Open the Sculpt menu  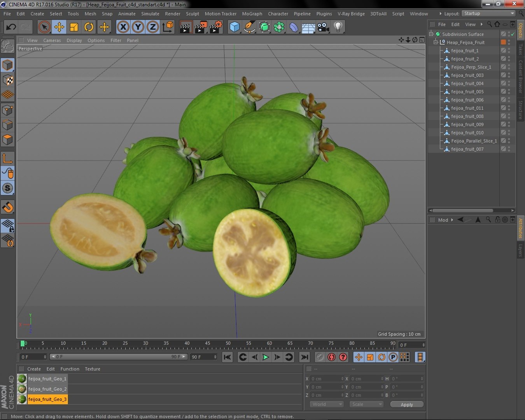click(192, 14)
